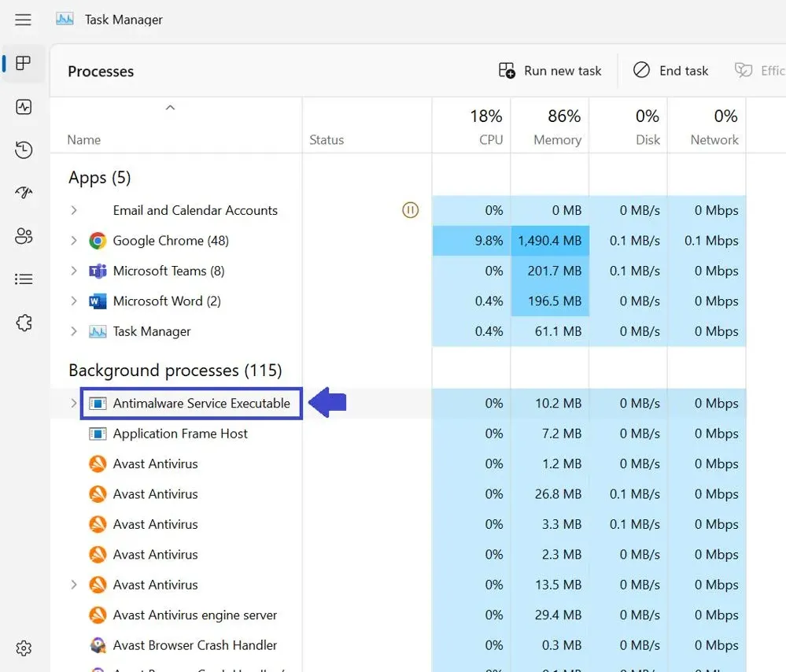The height and width of the screenshot is (672, 786).
Task: Expand the Microsoft Word (2) group
Action: click(x=74, y=301)
